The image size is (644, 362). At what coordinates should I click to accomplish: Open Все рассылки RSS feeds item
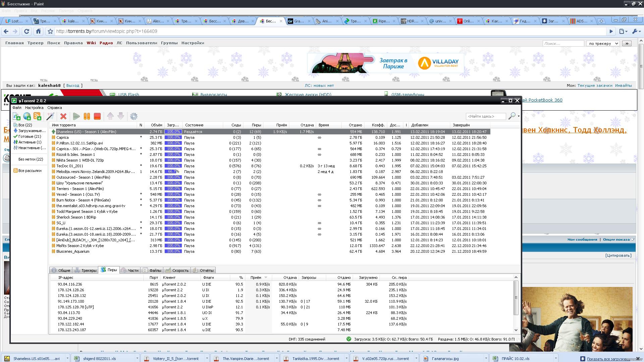pyautogui.click(x=28, y=171)
